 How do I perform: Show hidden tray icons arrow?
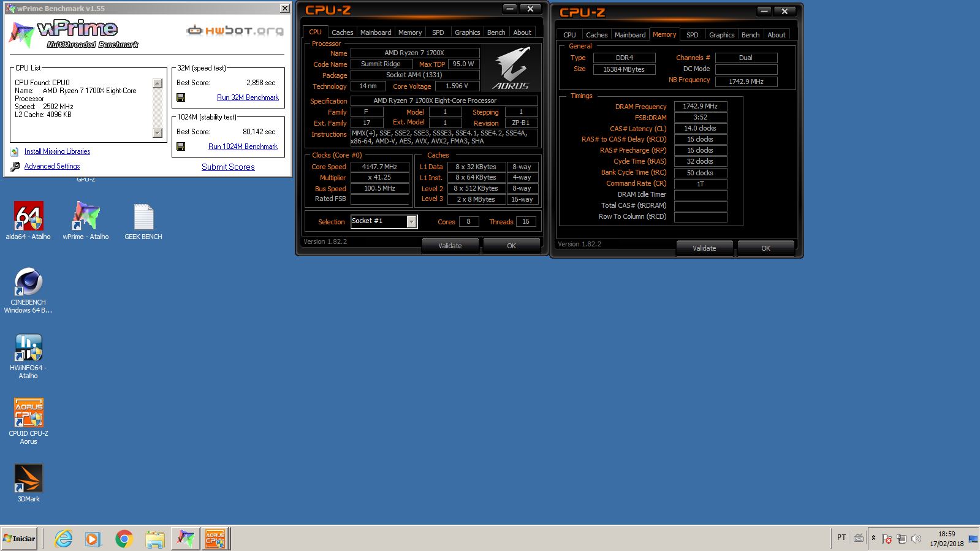[873, 538]
